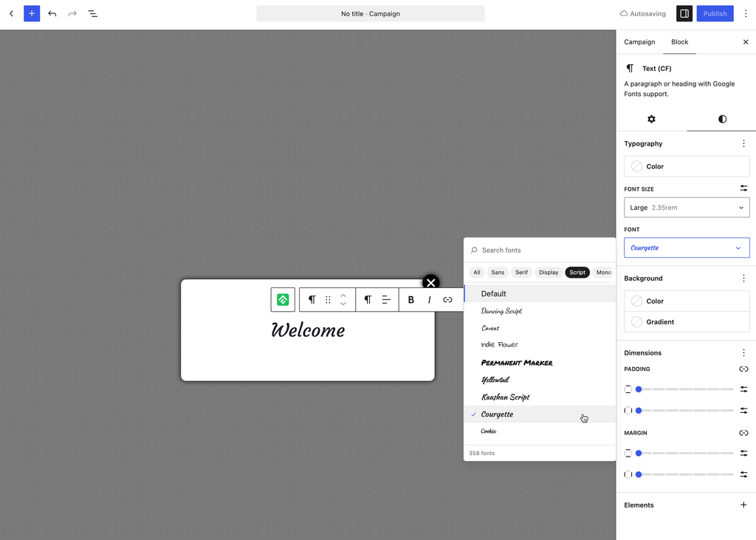Set the Background gradient
The width and height of the screenshot is (756, 540).
pos(687,322)
